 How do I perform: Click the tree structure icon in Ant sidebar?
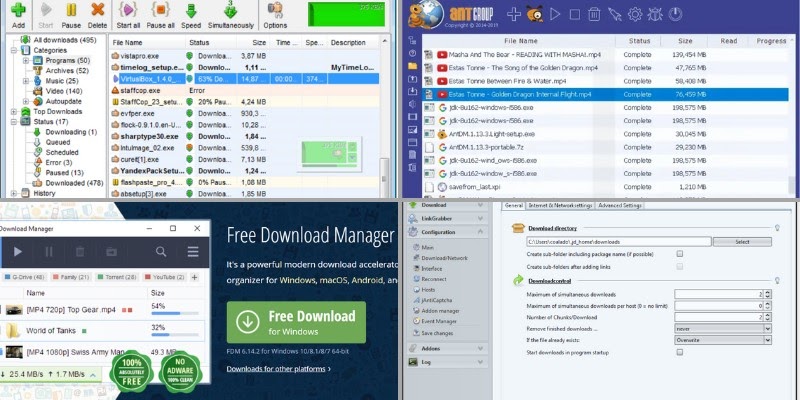pos(412,40)
